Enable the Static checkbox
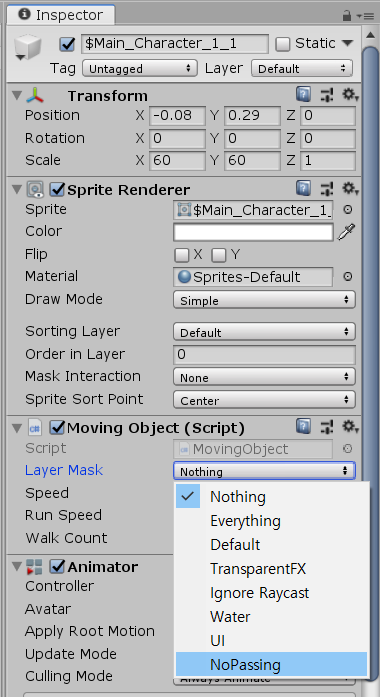 coord(283,44)
